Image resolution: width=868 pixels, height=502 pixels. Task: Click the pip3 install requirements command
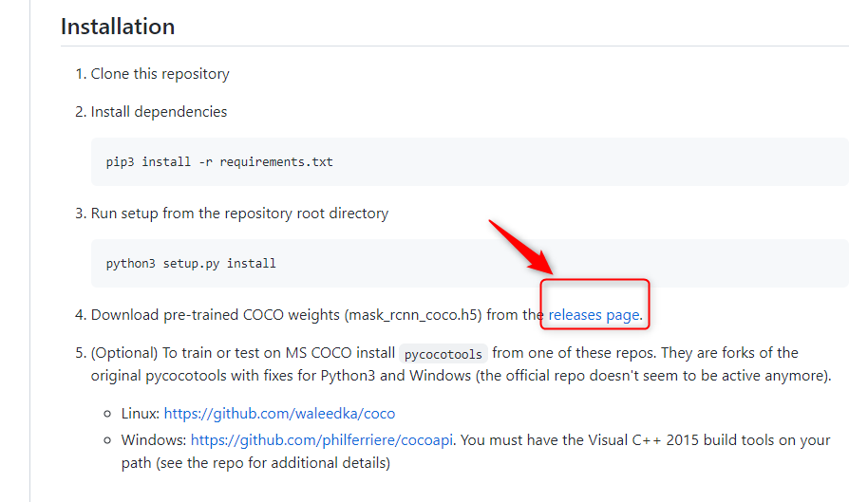(x=219, y=162)
